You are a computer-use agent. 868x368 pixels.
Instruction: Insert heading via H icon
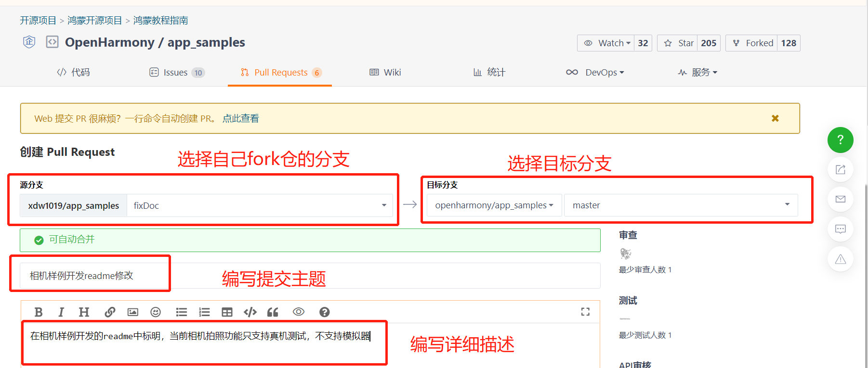point(84,312)
